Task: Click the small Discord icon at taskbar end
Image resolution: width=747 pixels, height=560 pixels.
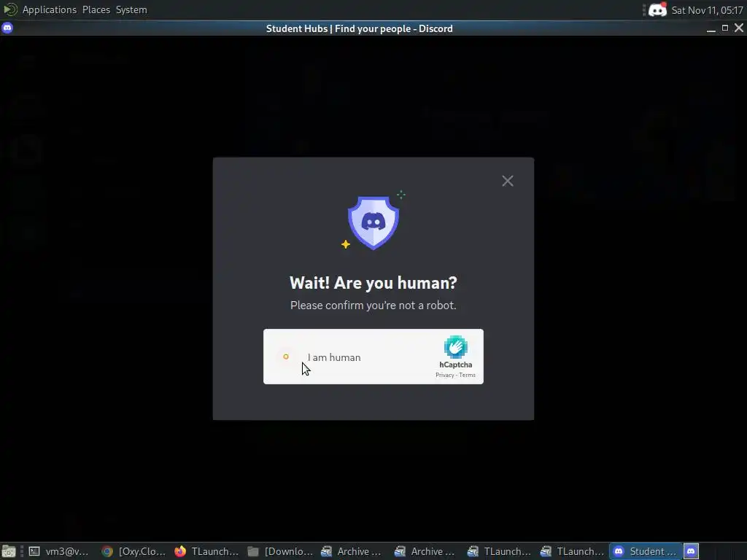Action: coord(692,551)
